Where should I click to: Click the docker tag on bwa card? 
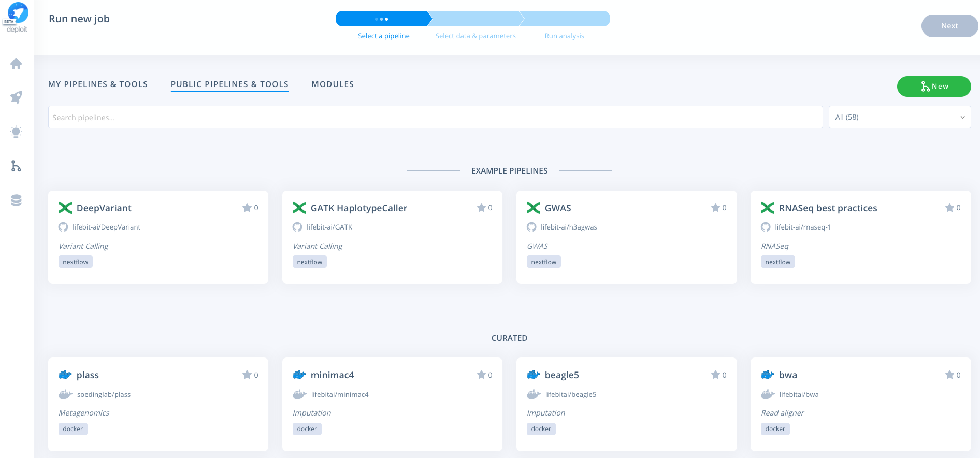[775, 428]
